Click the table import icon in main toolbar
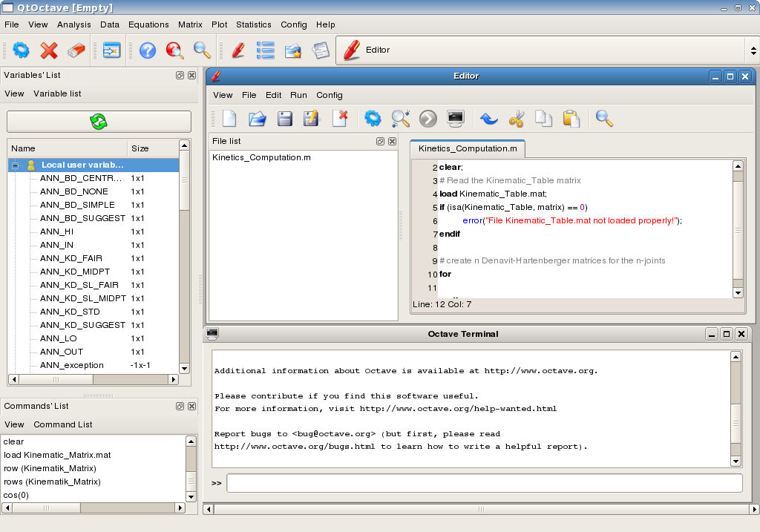Image resolution: width=760 pixels, height=532 pixels. pos(111,50)
